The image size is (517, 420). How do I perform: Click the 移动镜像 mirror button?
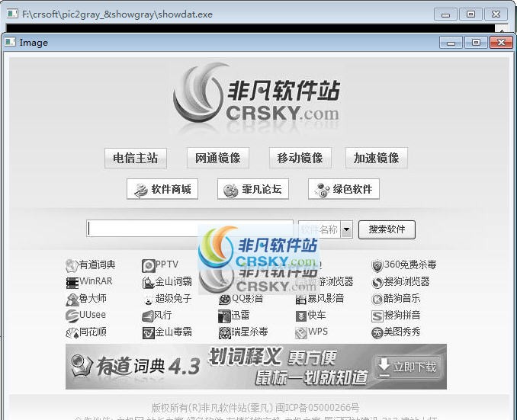(x=300, y=158)
